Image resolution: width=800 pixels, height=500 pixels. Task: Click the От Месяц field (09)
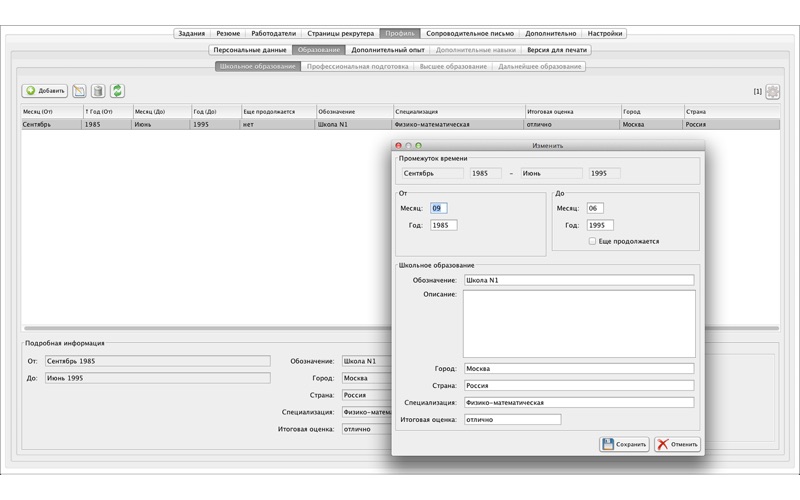click(x=439, y=208)
